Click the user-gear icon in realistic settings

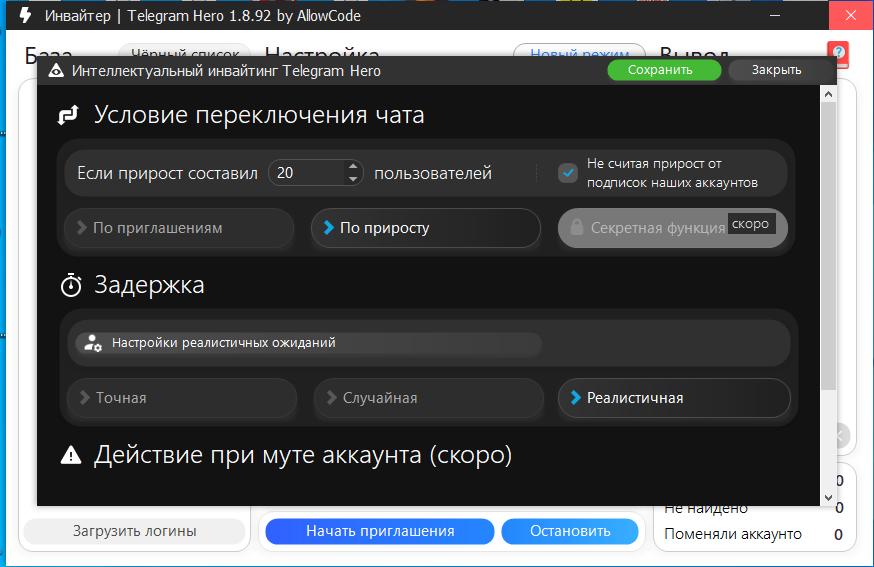coord(93,343)
